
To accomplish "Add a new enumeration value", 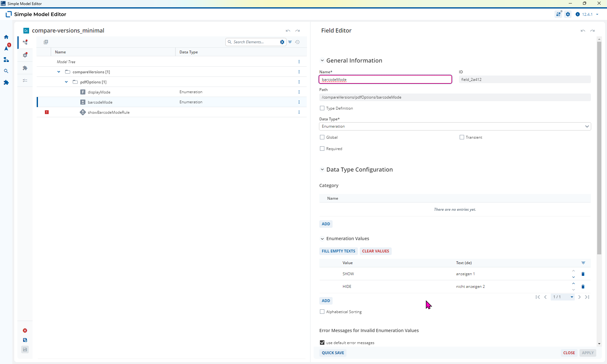I will click(x=326, y=301).
